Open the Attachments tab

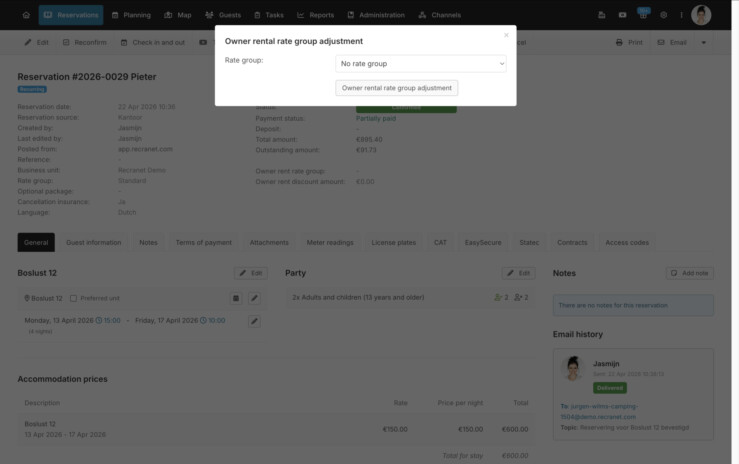pyautogui.click(x=269, y=243)
